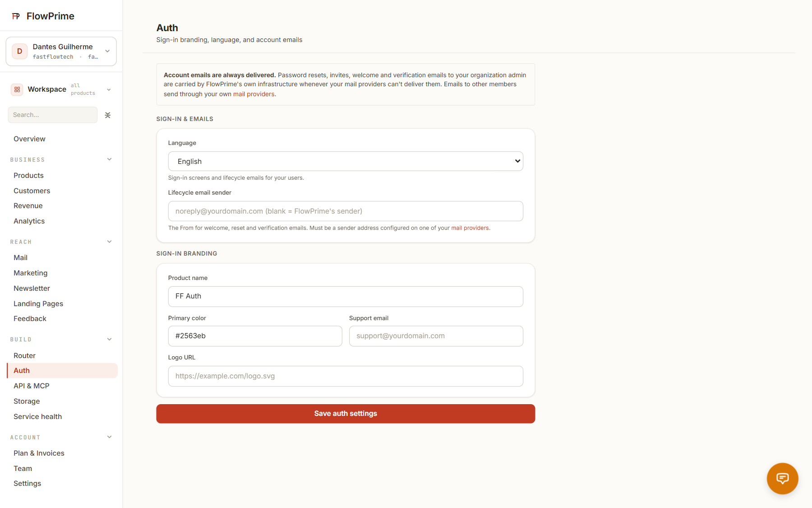Image resolution: width=812 pixels, height=508 pixels.
Task: Collapse all sidebar sections icon
Action: pos(108,115)
